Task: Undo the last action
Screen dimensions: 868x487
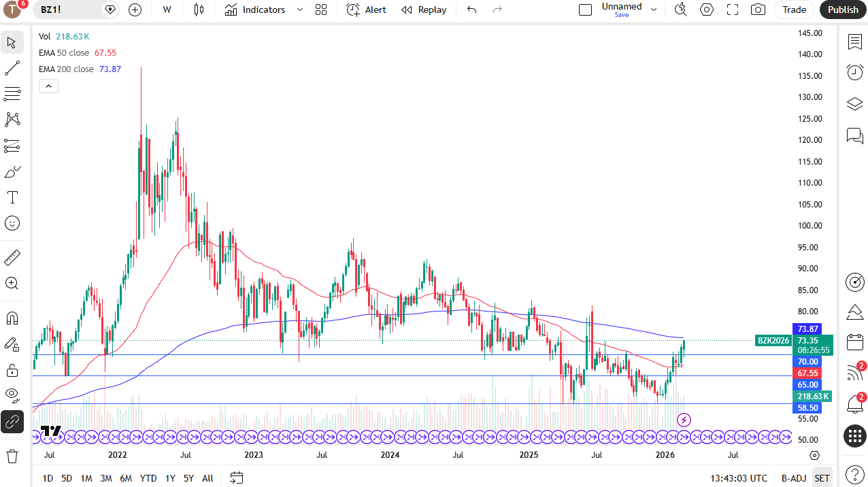Action: point(472,10)
